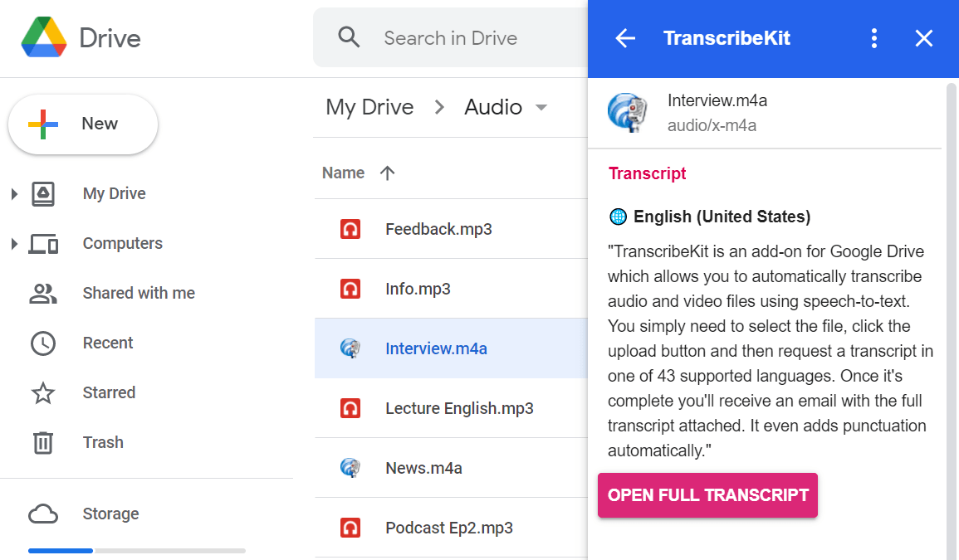The height and width of the screenshot is (560, 959).
Task: Click the New button
Action: pos(82,123)
